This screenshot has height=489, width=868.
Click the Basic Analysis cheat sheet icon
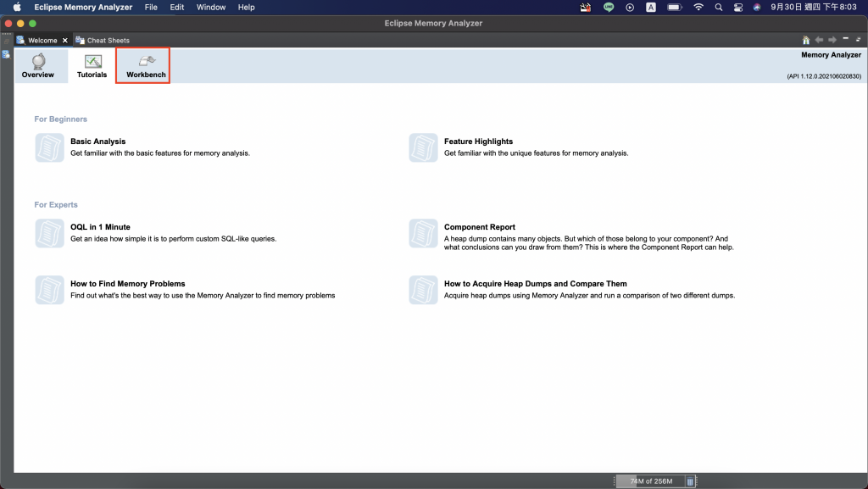[50, 147]
